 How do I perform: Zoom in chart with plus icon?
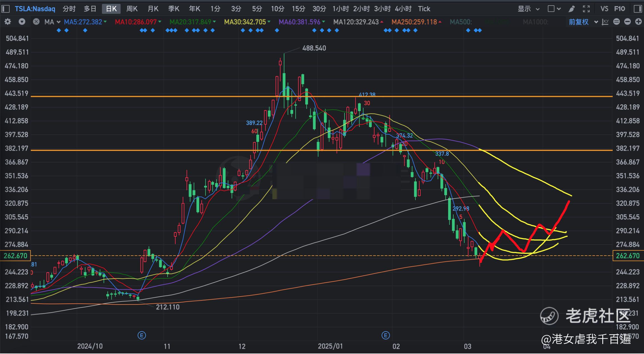pos(638,22)
